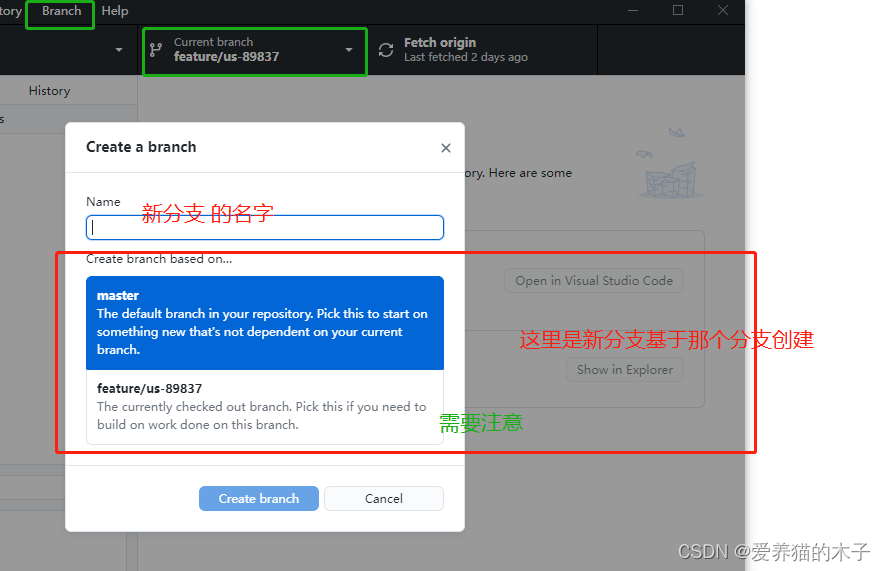
Task: Cancel the branch creation dialog
Action: (x=384, y=499)
